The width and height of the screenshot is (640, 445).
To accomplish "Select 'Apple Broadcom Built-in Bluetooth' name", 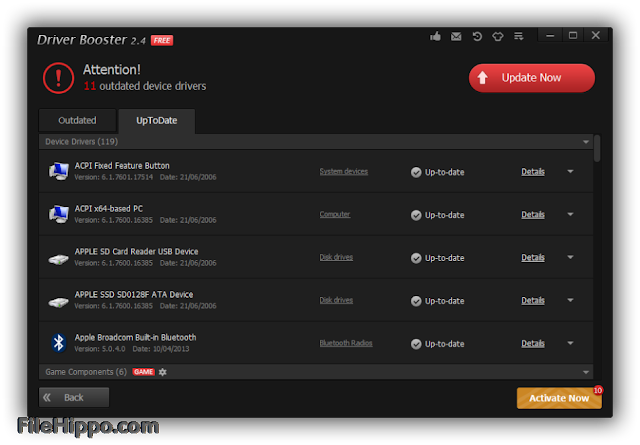I will pos(135,338).
